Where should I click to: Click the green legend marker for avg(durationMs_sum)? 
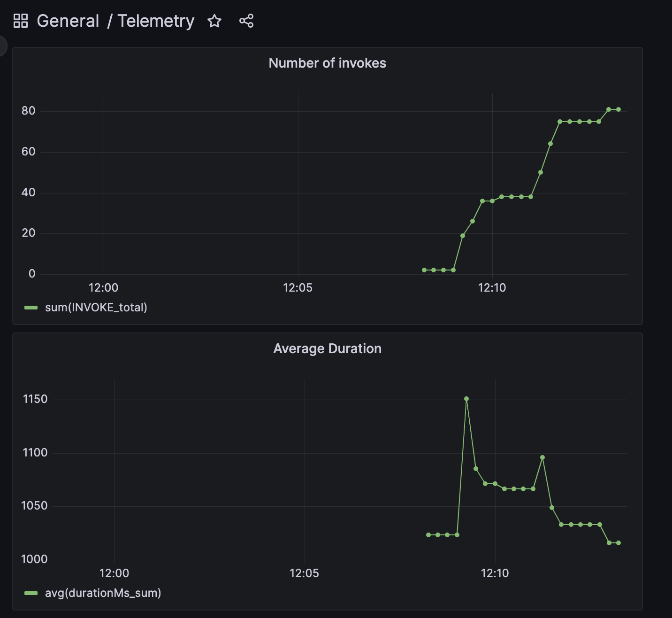point(31,593)
